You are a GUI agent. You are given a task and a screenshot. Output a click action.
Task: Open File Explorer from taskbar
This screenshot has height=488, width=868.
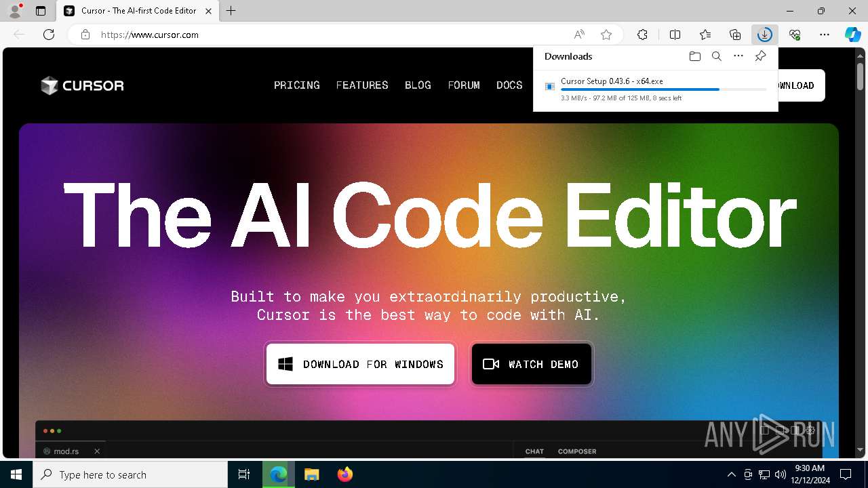(312, 474)
